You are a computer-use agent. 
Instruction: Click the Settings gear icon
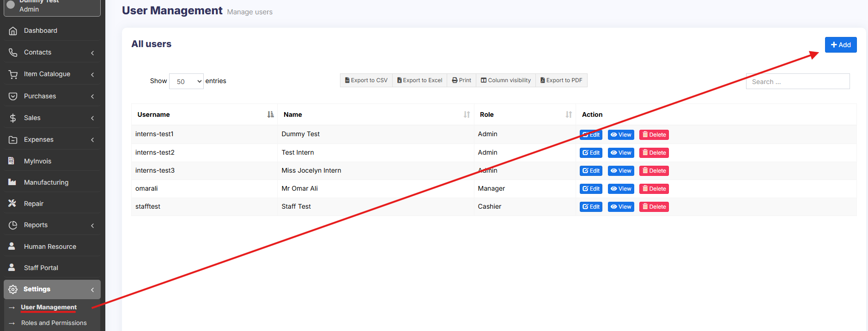click(13, 289)
